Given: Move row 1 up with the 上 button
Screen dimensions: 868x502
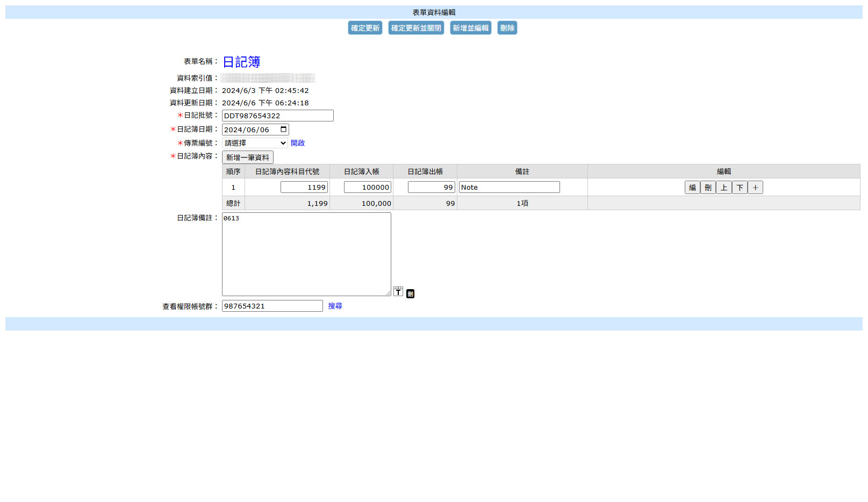Looking at the screenshot, I should click(723, 188).
